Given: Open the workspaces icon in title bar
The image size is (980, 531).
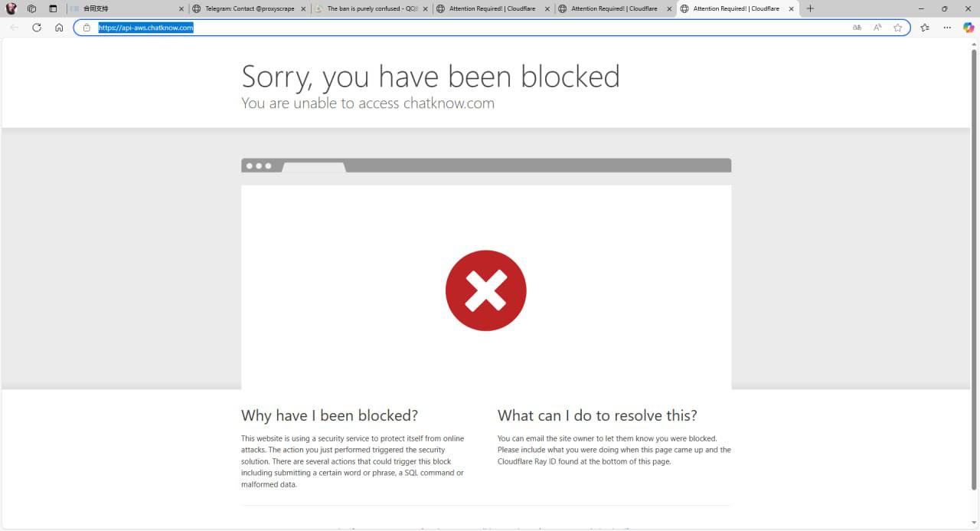Looking at the screenshot, I should click(x=31, y=8).
